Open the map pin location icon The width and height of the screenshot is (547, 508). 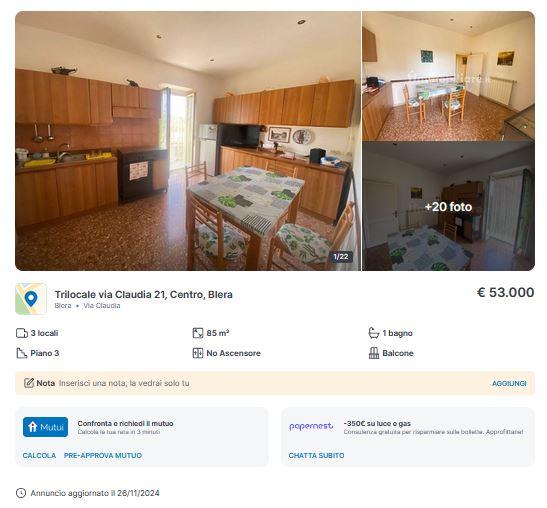coord(31,299)
